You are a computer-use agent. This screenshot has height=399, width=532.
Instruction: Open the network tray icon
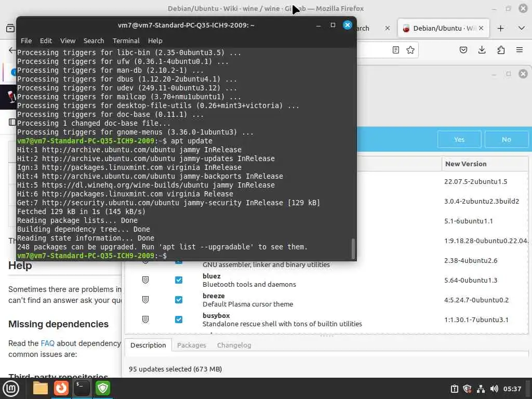(x=481, y=389)
